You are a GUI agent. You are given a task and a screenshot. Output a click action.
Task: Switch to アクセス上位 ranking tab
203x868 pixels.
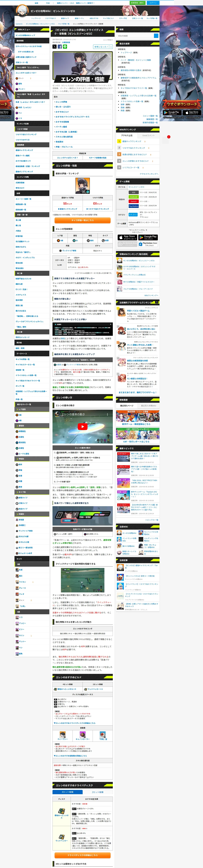coord(127,135)
